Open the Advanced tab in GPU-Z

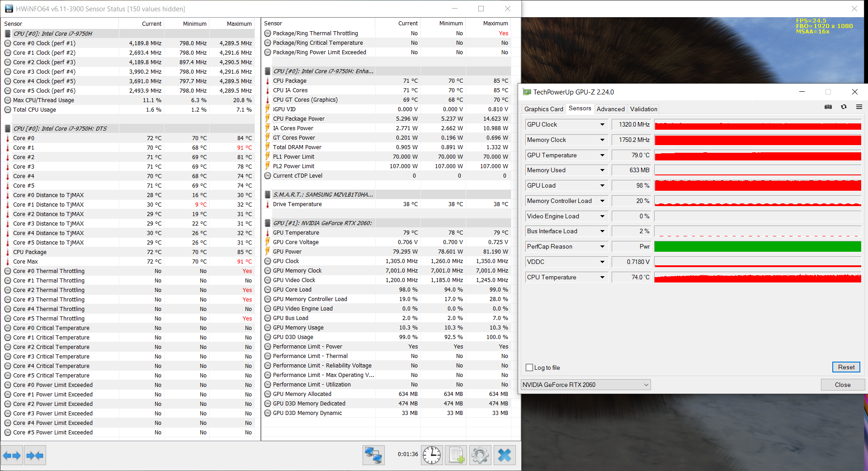(611, 109)
